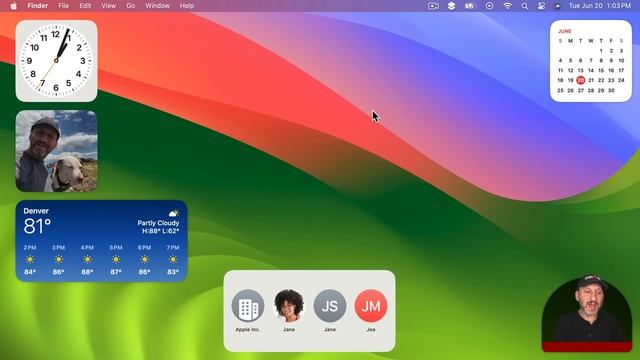Open the Go menu
This screenshot has height=360, width=640.
click(x=131, y=6)
